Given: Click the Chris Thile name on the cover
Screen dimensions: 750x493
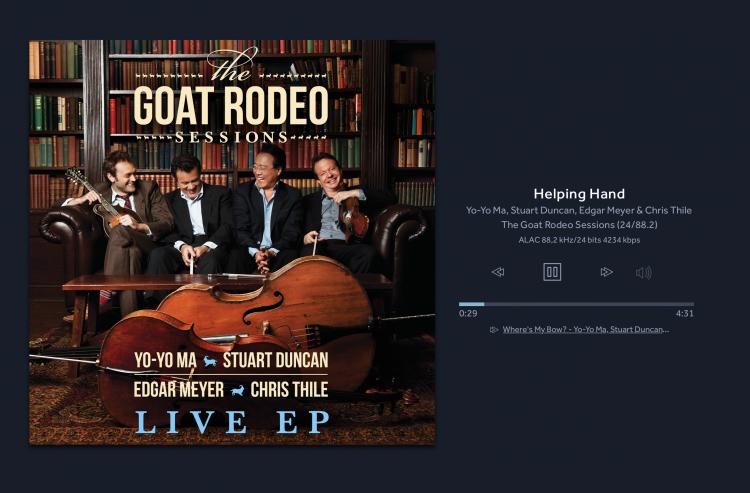Looking at the screenshot, I should point(289,390).
